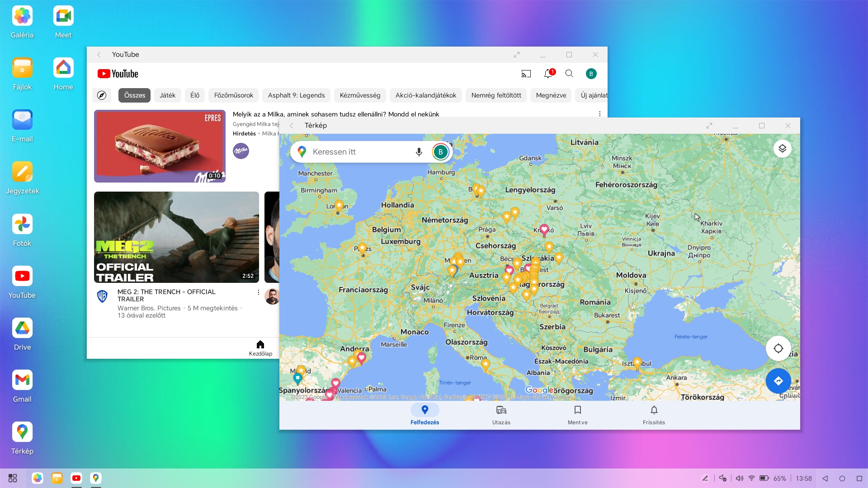The image size is (868, 488).
Task: Click the taskbar stylus pen icon
Action: click(x=705, y=478)
